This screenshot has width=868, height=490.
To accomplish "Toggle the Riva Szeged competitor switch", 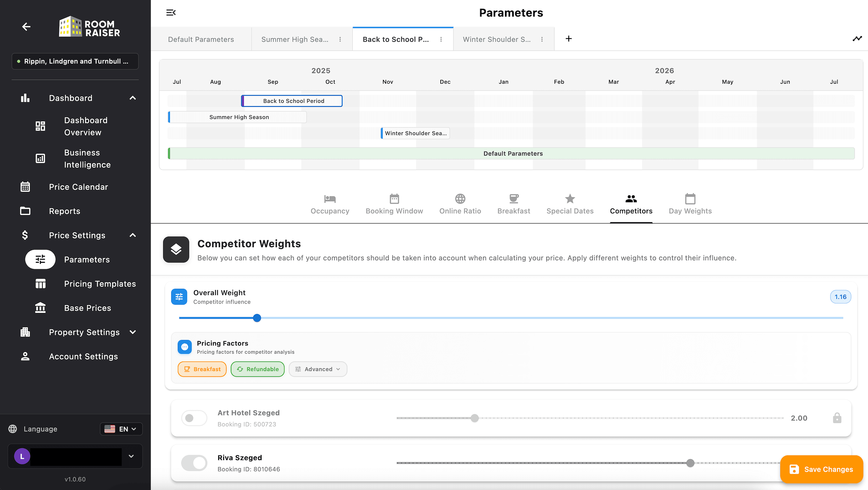I will coord(194,463).
